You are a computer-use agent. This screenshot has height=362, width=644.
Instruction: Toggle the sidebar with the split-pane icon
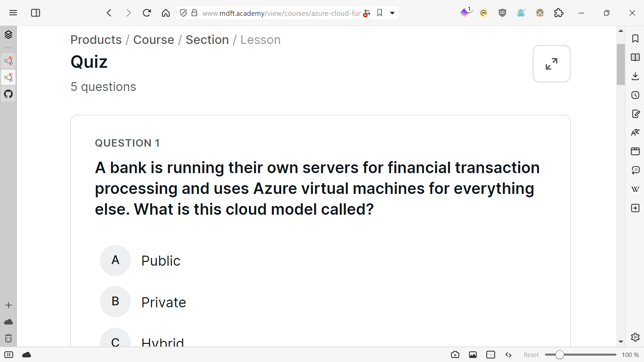[x=36, y=13]
